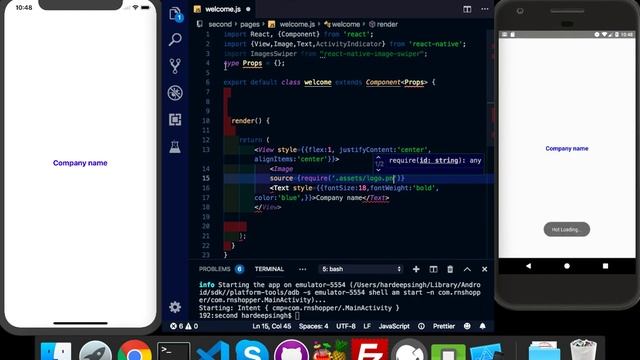This screenshot has width=640, height=360.
Task: Change end of line via LF
Action: pos(367,326)
